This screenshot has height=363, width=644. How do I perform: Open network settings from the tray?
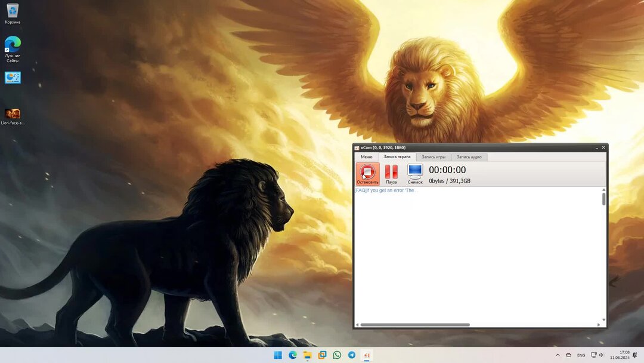click(x=594, y=355)
